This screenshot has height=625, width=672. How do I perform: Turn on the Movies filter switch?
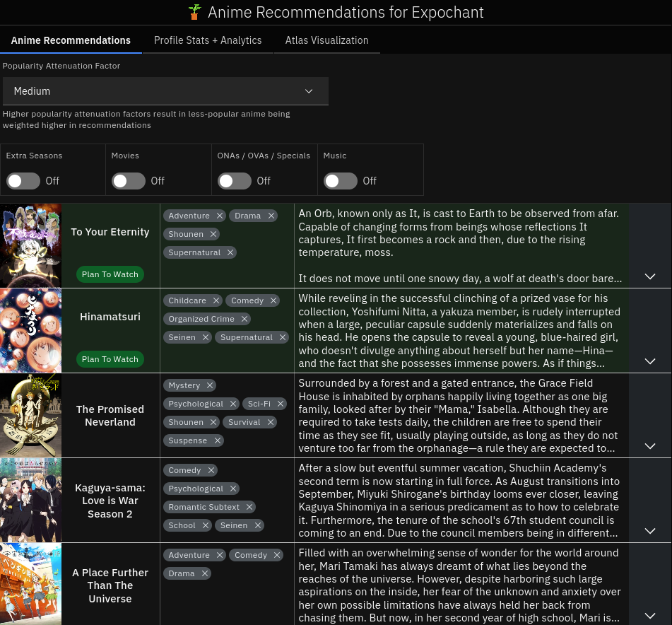tap(129, 181)
